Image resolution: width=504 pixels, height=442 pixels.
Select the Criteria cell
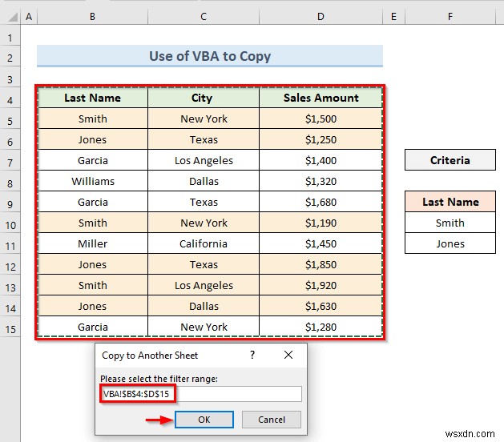[x=450, y=160]
